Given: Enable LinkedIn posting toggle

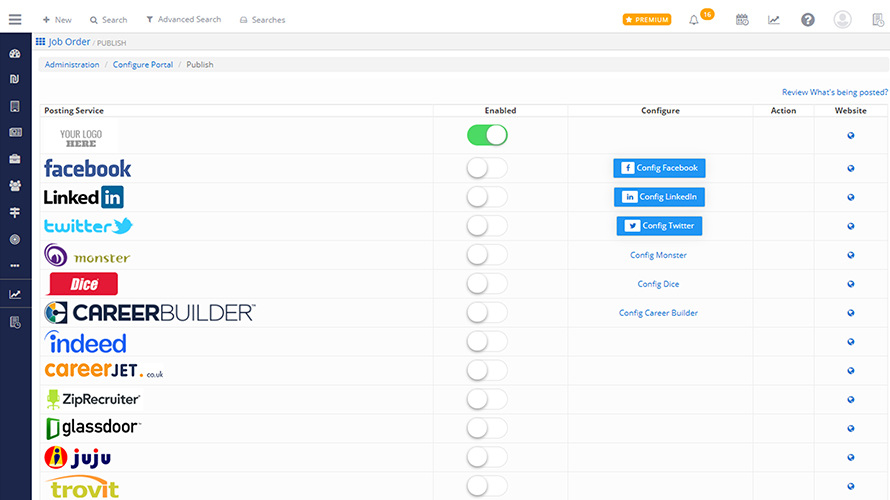Looking at the screenshot, I should 487,197.
